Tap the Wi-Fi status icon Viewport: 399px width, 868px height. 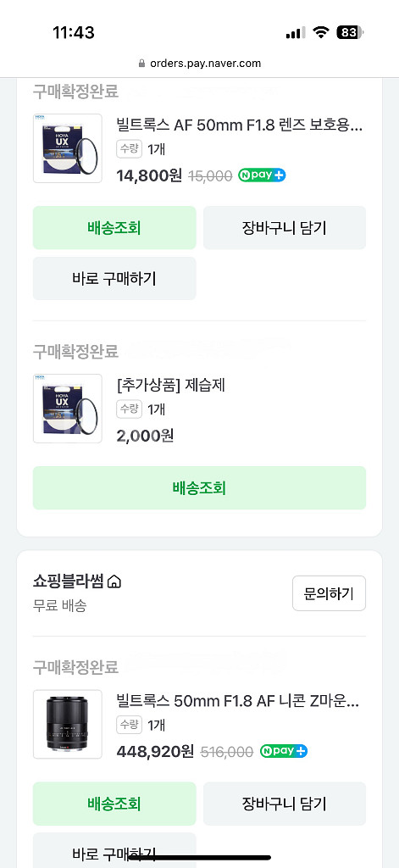pyautogui.click(x=320, y=33)
